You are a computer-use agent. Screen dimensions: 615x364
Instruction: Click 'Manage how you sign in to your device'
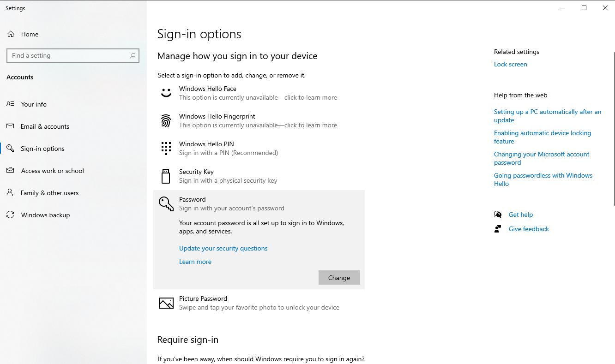(237, 56)
